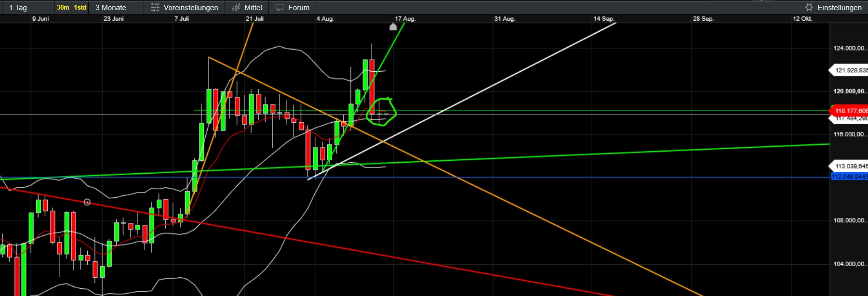Click the 7 Juli date label
The image size is (868, 296).
click(182, 19)
